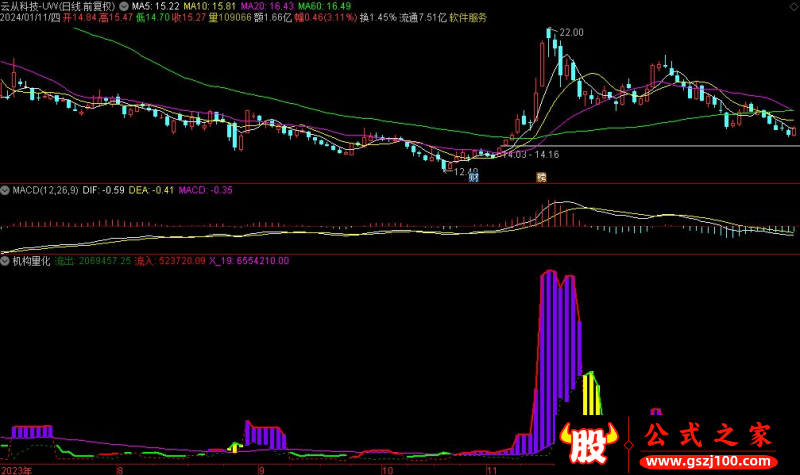Image resolution: width=800 pixels, height=475 pixels.
Task: Click the 机构量化 indicator name
Action: [x=31, y=261]
